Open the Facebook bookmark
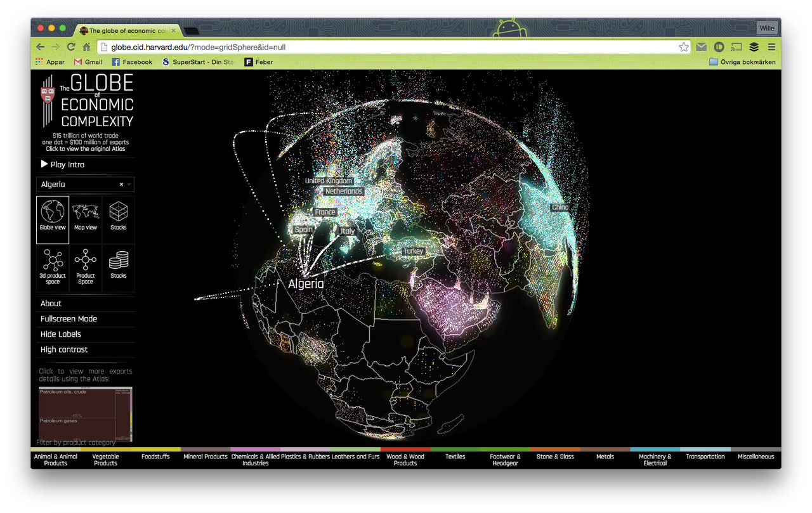The width and height of the screenshot is (812, 513). (132, 62)
